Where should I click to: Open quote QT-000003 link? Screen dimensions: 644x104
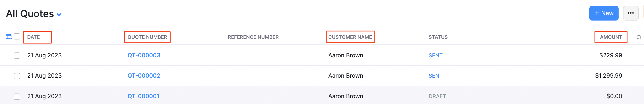click(x=144, y=55)
